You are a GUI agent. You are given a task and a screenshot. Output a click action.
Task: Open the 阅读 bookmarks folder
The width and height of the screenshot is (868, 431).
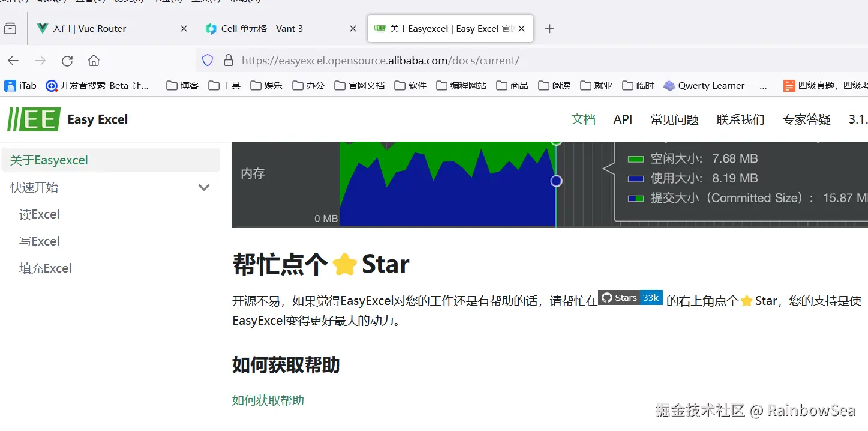pyautogui.click(x=554, y=86)
